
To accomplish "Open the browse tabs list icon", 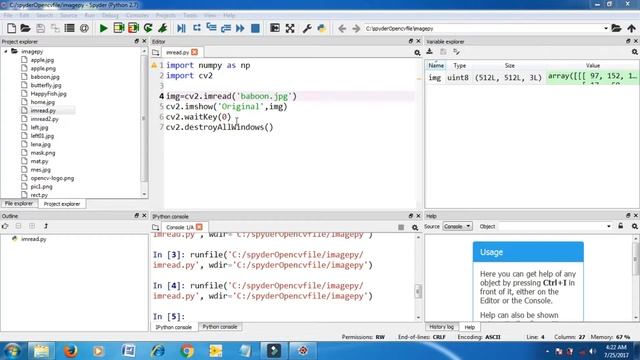I will 69,28.
